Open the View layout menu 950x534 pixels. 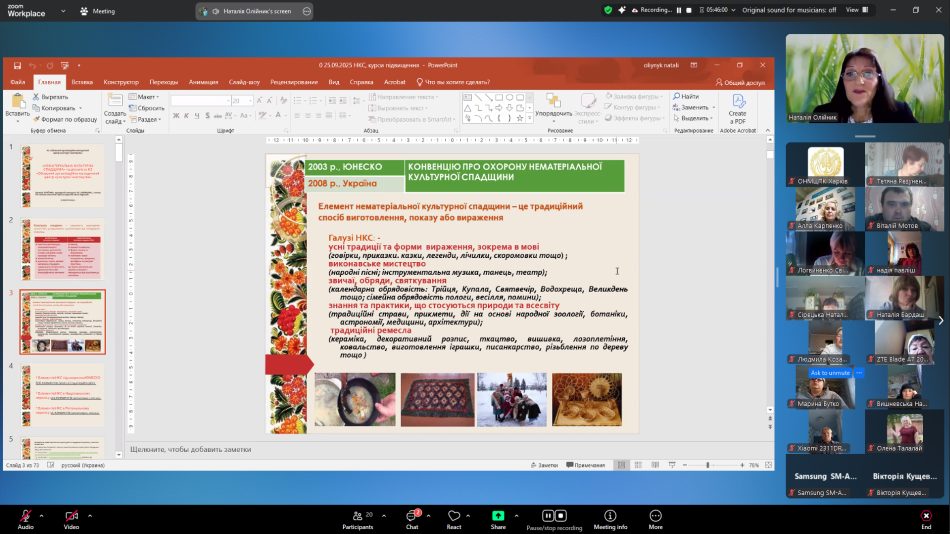pyautogui.click(x=856, y=10)
